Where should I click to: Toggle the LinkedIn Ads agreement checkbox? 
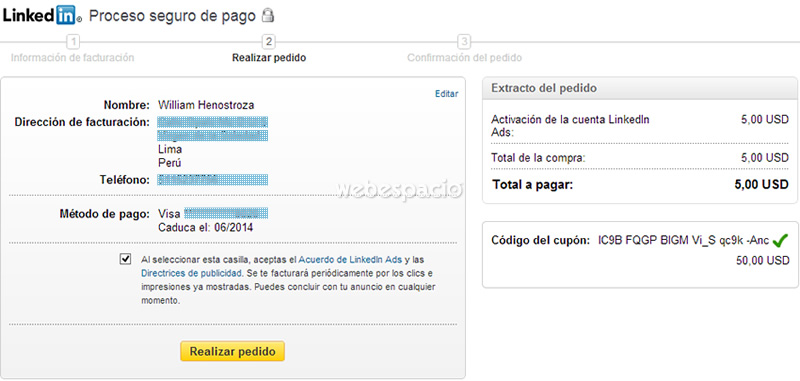125,259
